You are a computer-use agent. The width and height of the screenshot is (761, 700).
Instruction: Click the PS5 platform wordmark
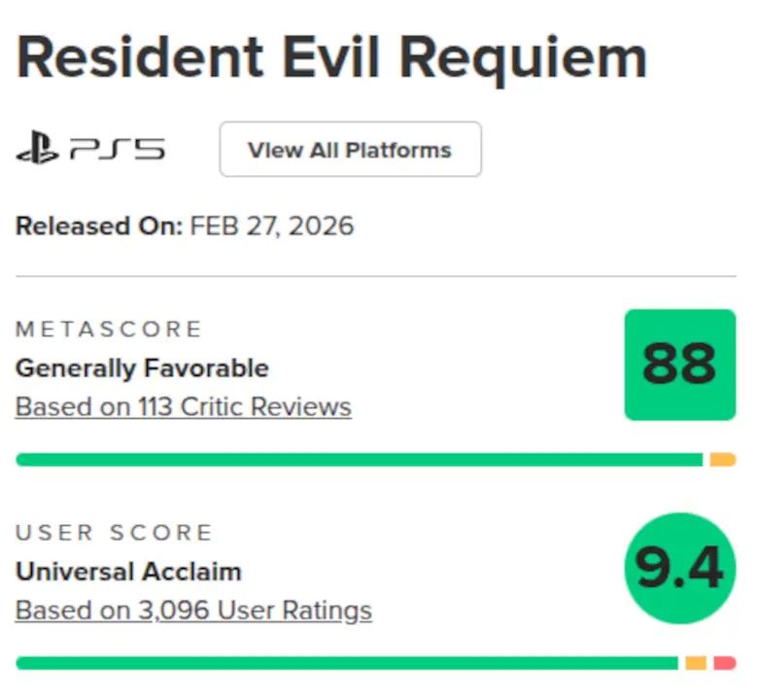pos(118,150)
